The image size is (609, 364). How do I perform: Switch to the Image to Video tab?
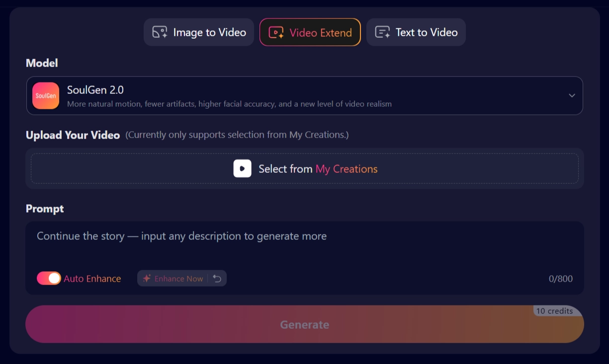coord(199,32)
